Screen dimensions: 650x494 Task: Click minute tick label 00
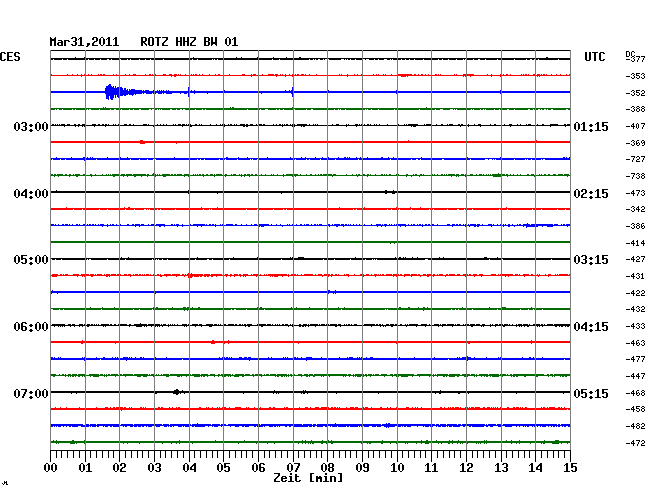point(51,468)
